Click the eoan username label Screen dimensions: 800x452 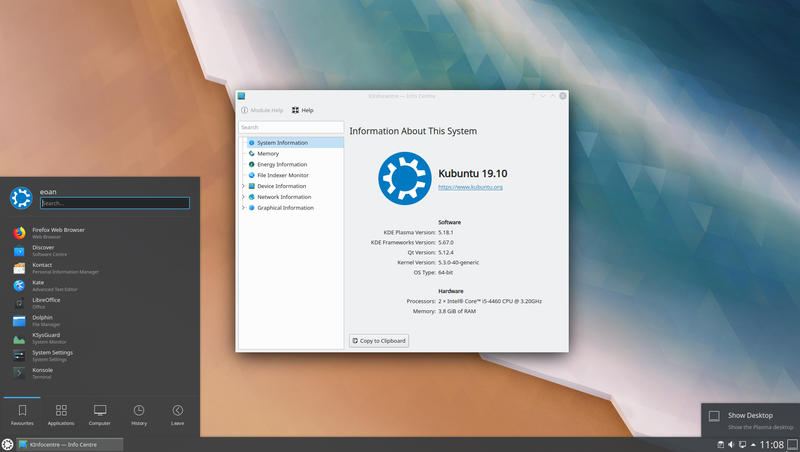(x=48, y=192)
